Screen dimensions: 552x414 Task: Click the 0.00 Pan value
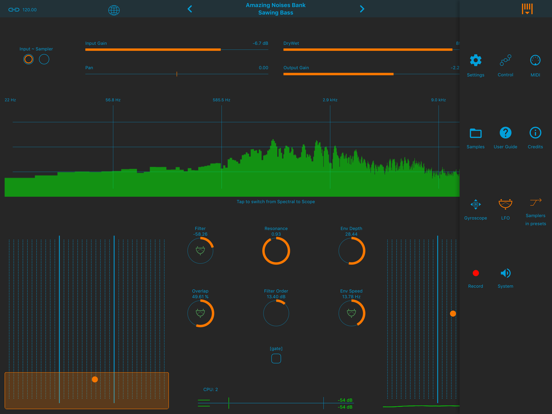pyautogui.click(x=263, y=68)
